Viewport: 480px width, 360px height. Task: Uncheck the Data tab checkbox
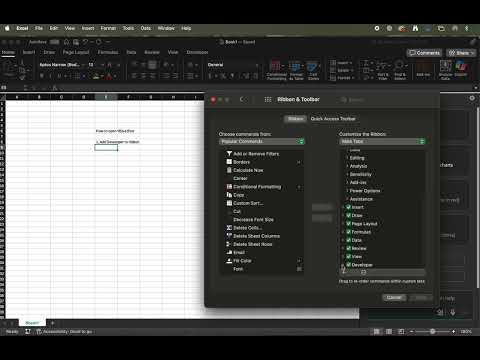[348, 240]
